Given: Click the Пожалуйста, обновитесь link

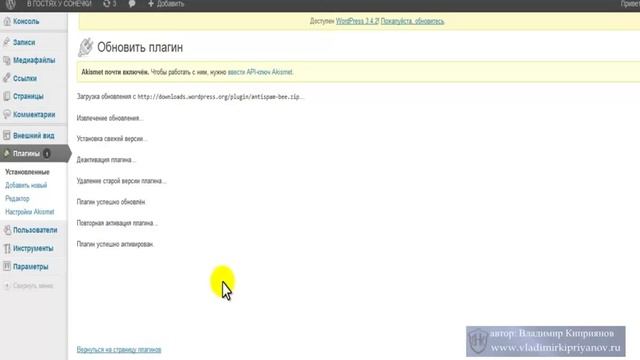Looking at the screenshot, I should (412, 21).
